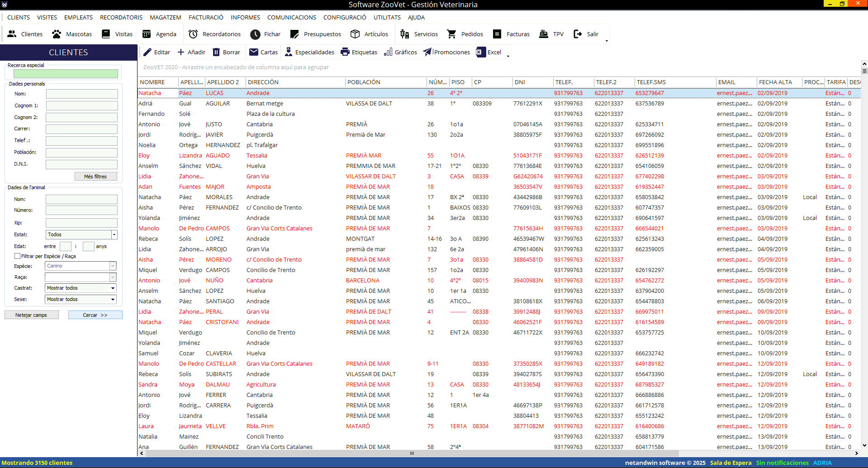Click the Netejar camps button
The image size is (868, 468).
31,315
